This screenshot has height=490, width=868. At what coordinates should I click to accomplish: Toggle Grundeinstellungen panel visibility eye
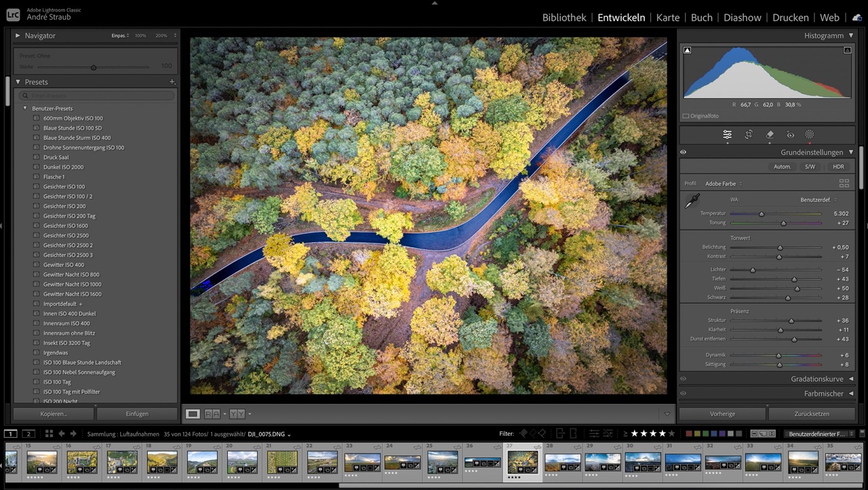coord(684,152)
